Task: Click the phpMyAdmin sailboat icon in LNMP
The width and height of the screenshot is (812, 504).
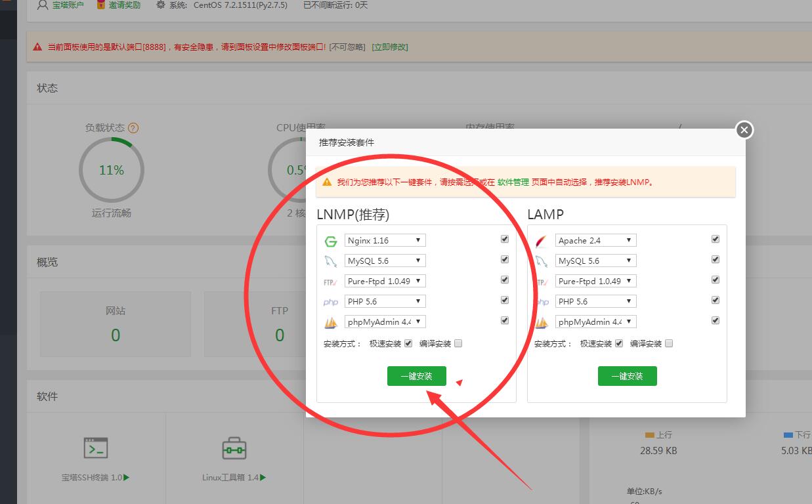Action: click(330, 322)
